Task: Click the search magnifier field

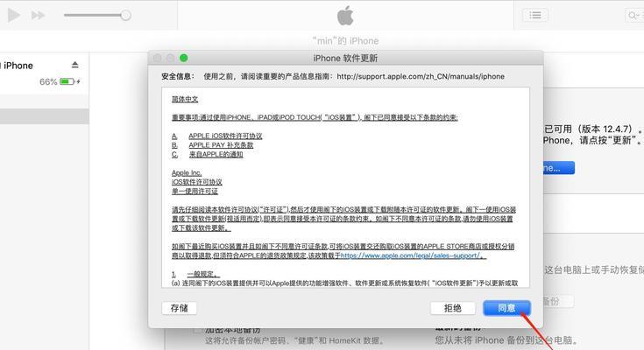Action: pos(634,16)
